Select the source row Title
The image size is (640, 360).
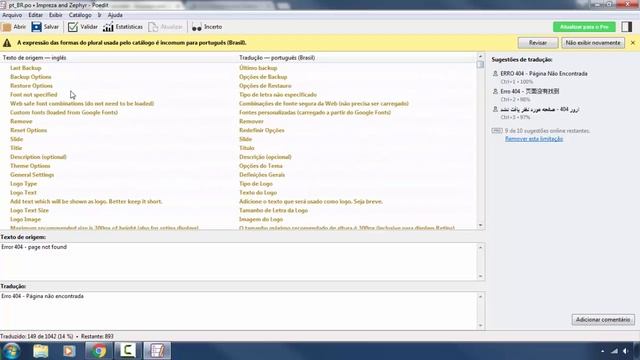pyautogui.click(x=16, y=148)
